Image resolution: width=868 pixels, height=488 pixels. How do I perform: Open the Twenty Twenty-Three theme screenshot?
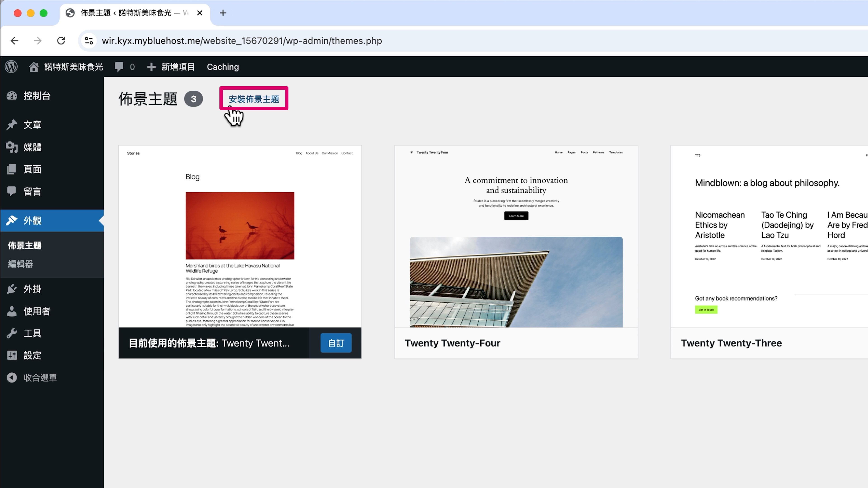(769, 236)
